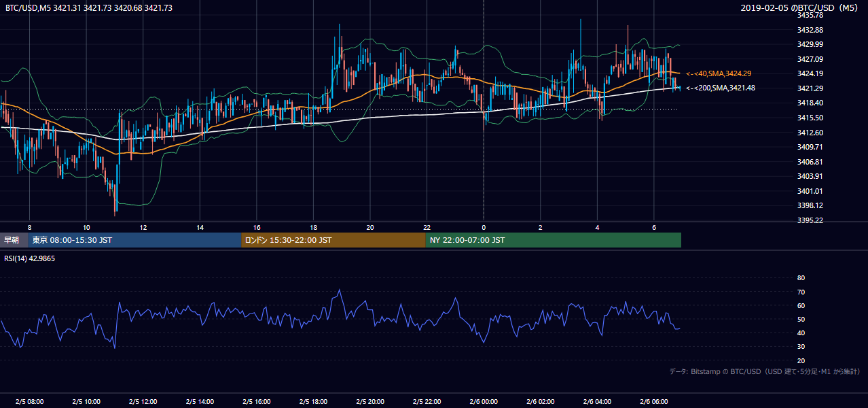
Task: Select the 200 SMA 3421.48 label
Action: pos(721,88)
